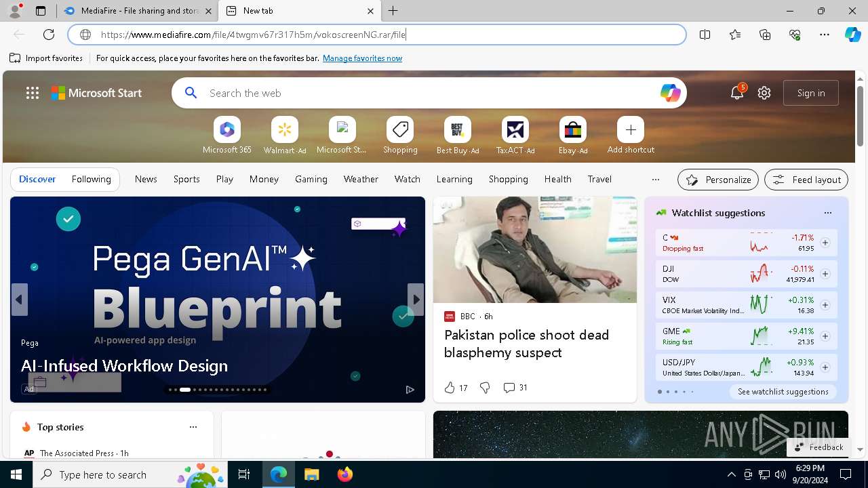The image size is (868, 488).
Task: Click Manage favorites now link
Action: point(362,58)
